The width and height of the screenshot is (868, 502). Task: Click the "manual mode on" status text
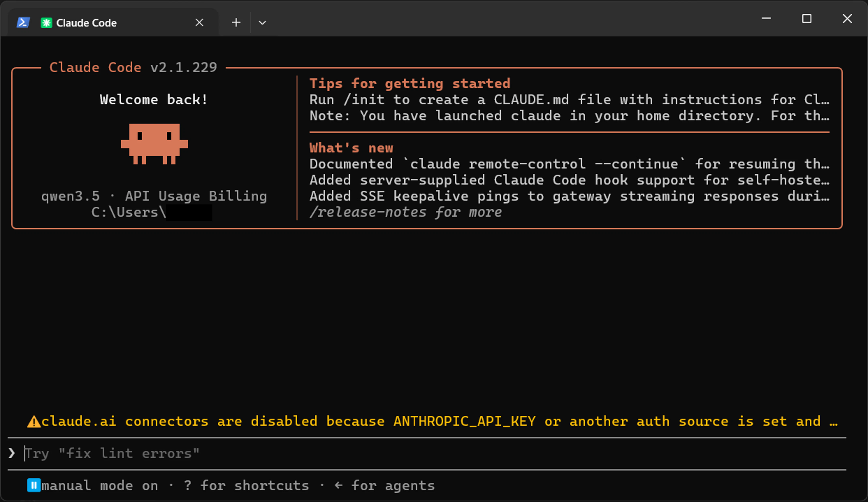100,485
